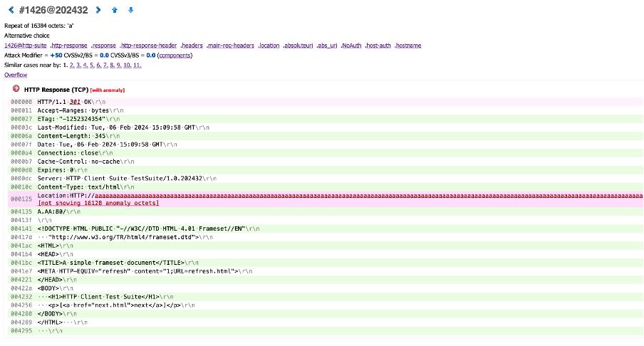Select the Cache-Control: no-cache line
This screenshot has height=346, width=644.
(326, 162)
